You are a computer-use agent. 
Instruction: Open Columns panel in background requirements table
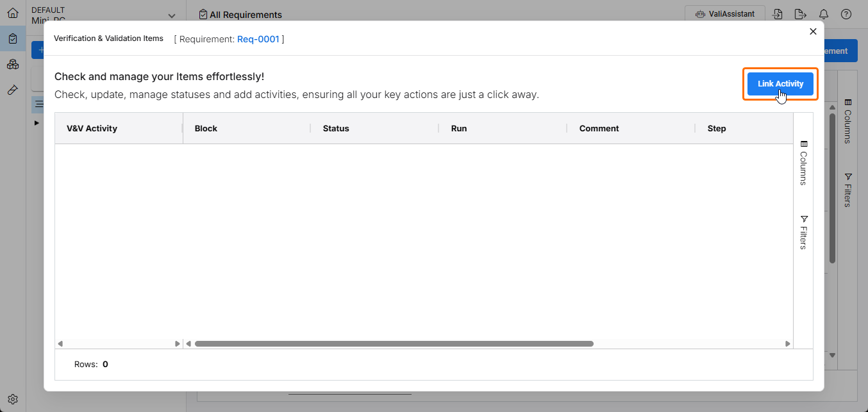click(847, 120)
